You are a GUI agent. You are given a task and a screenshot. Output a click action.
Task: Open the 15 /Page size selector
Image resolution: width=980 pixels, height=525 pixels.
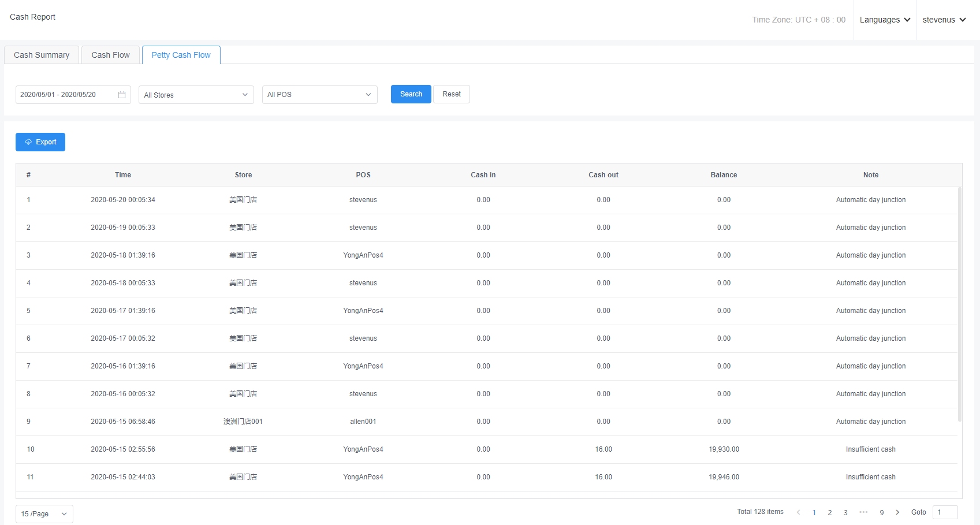[x=44, y=514]
